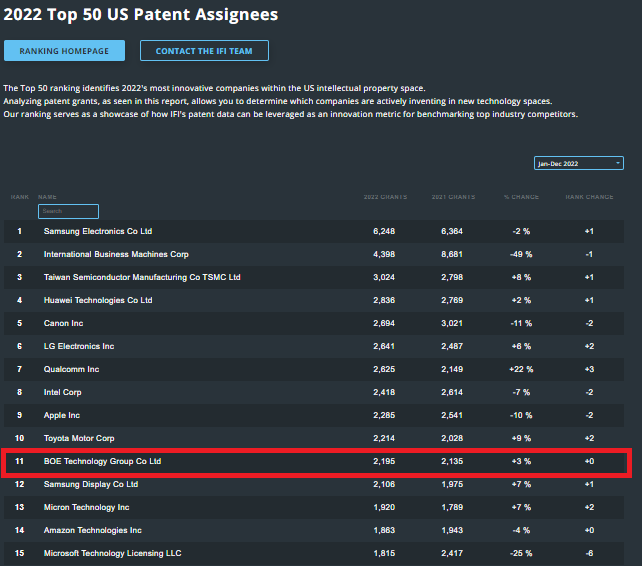The width and height of the screenshot is (642, 566).
Task: Sort by the 2022 Grants column header
Action: (x=384, y=197)
